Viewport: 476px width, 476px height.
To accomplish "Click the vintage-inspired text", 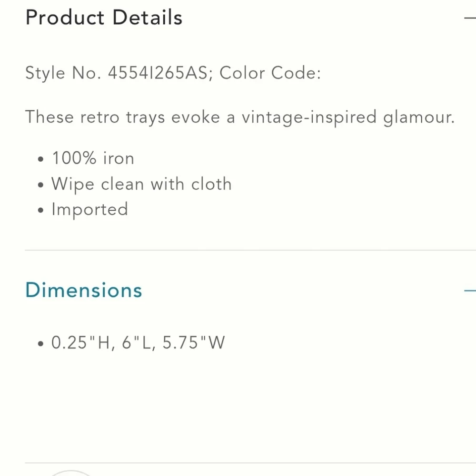I will (x=309, y=117).
